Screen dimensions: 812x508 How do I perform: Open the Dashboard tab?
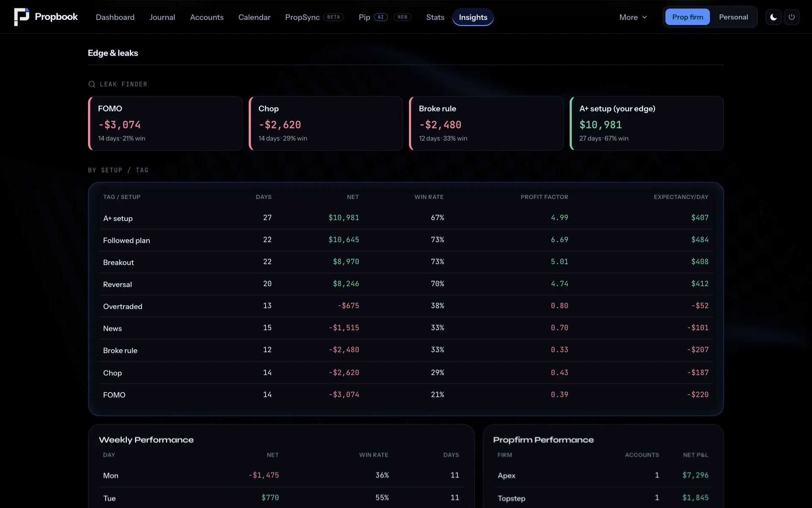click(115, 17)
